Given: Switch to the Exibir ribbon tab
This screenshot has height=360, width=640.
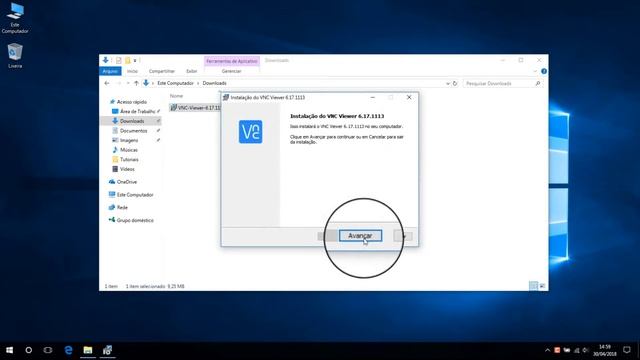Looking at the screenshot, I should click(x=191, y=71).
